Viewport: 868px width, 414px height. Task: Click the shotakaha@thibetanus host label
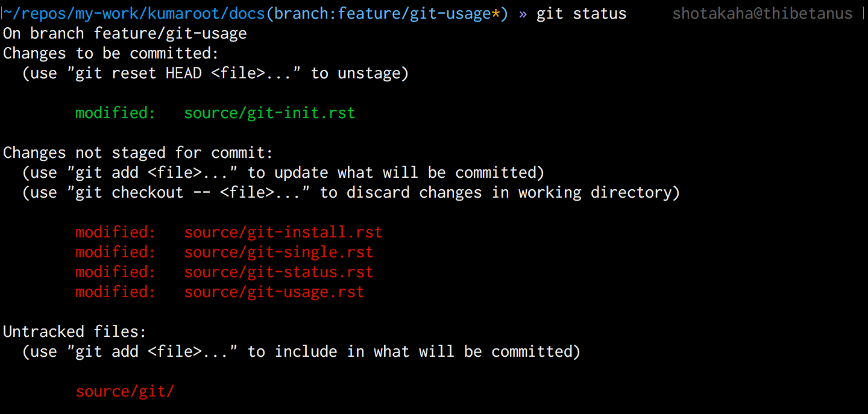click(763, 14)
